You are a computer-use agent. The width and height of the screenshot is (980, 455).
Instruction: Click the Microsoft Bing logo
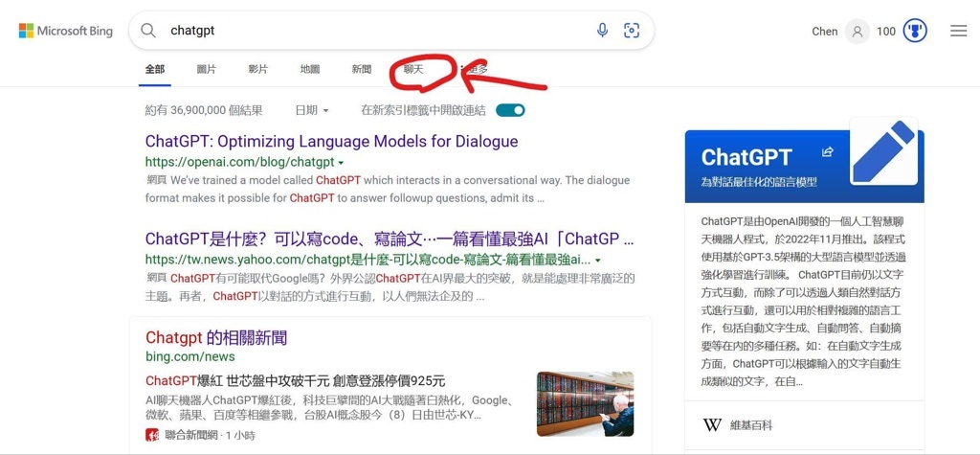[66, 31]
